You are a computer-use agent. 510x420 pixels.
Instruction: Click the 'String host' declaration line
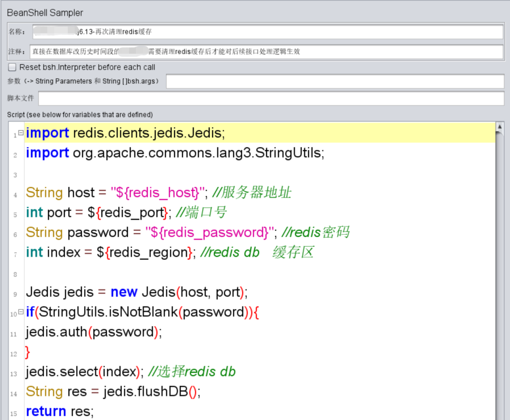[x=159, y=193]
